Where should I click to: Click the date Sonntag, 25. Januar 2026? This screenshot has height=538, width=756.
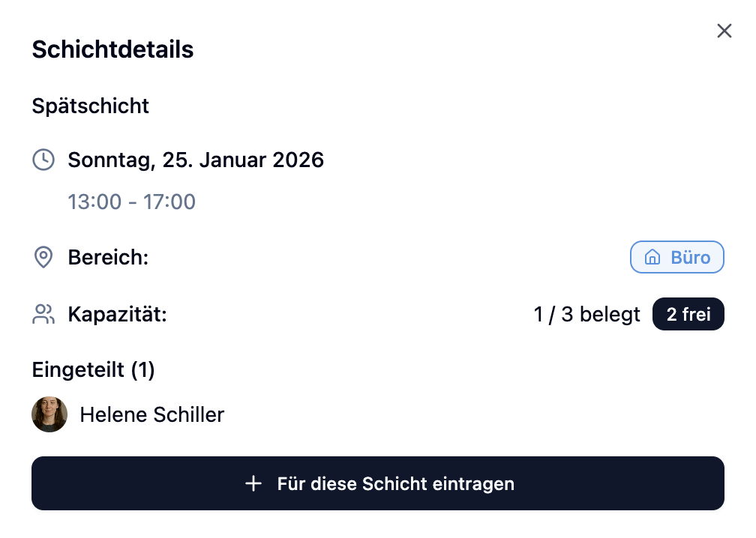coord(196,160)
